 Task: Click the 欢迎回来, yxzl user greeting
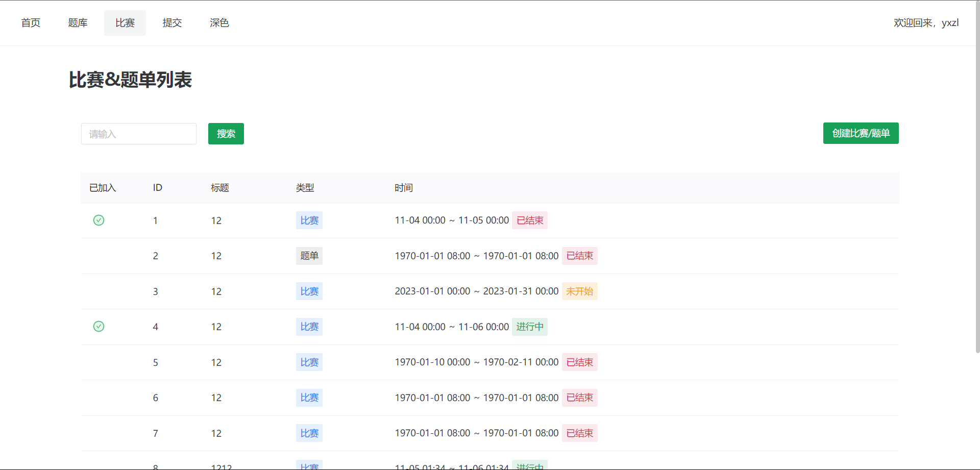click(x=925, y=23)
